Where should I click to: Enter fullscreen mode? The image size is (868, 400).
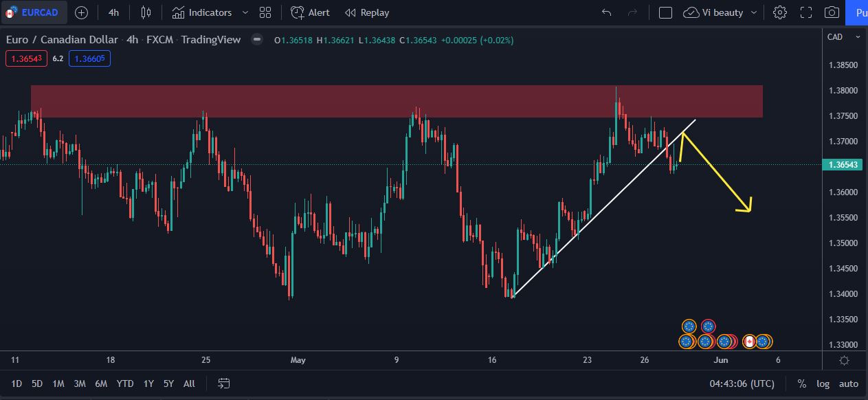pyautogui.click(x=806, y=12)
